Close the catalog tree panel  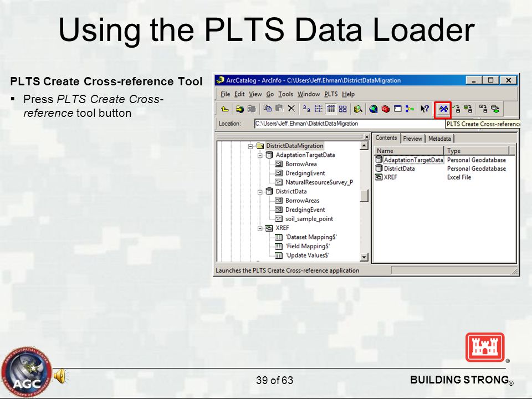[366, 137]
